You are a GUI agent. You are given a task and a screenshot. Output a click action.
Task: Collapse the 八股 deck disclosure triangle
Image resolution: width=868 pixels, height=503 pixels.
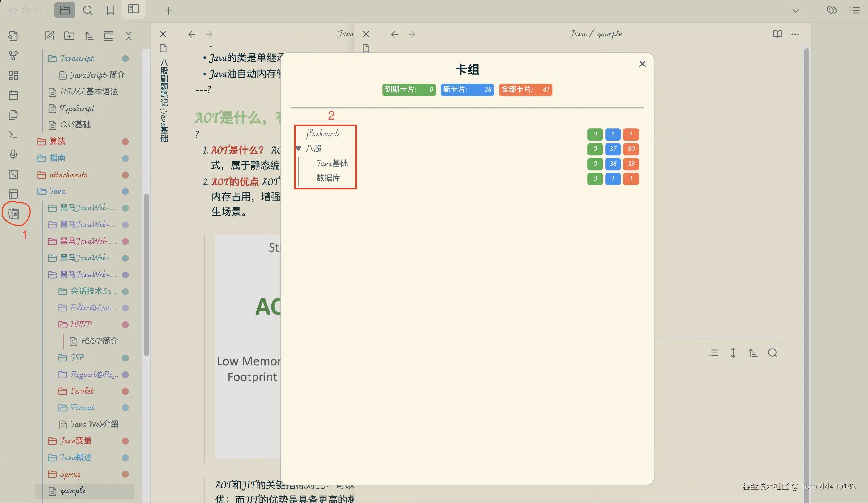pos(299,148)
